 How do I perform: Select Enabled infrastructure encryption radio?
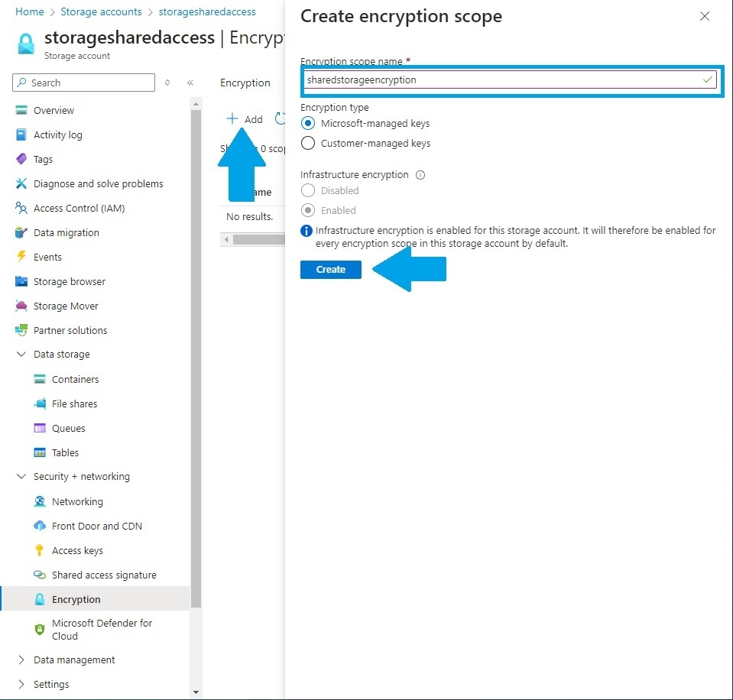pyautogui.click(x=307, y=210)
